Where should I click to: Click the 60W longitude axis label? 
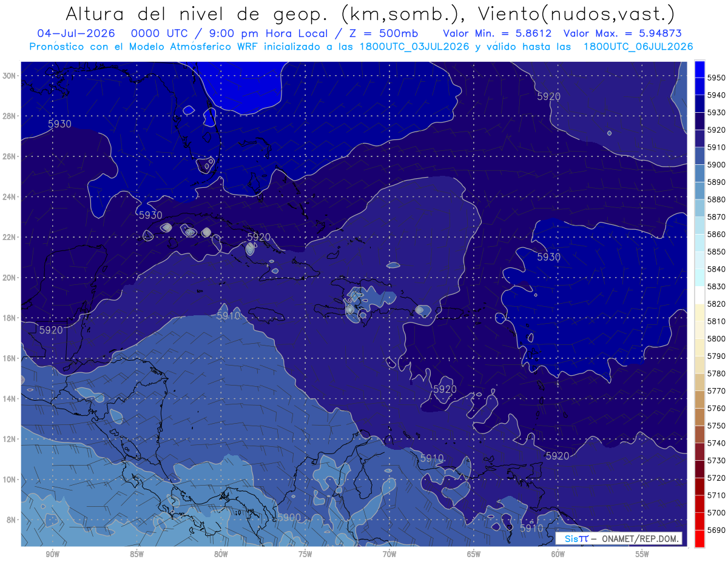point(558,554)
